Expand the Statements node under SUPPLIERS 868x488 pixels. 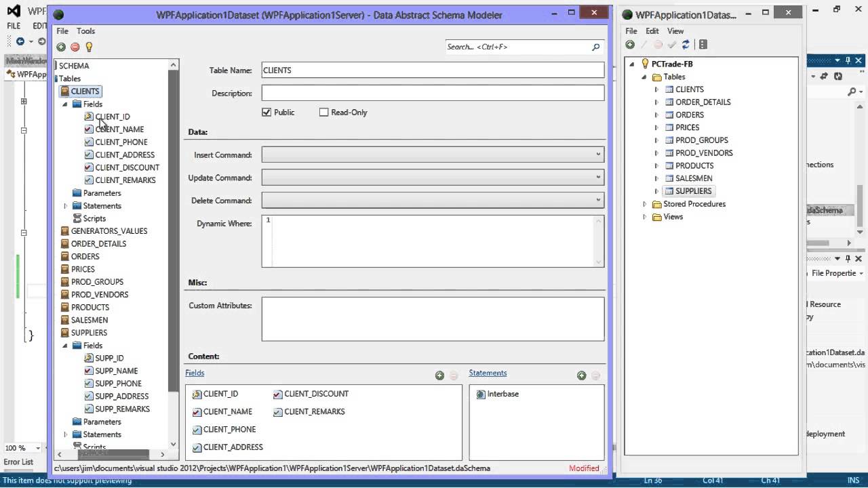click(x=66, y=434)
